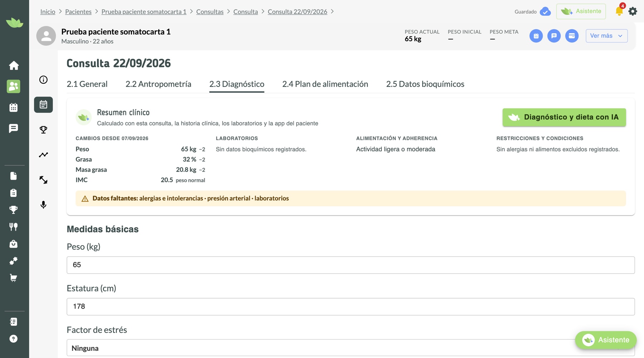Viewport: 644px width, 358px height.
Task: Open the patients icon in left sidebar
Action: click(14, 86)
